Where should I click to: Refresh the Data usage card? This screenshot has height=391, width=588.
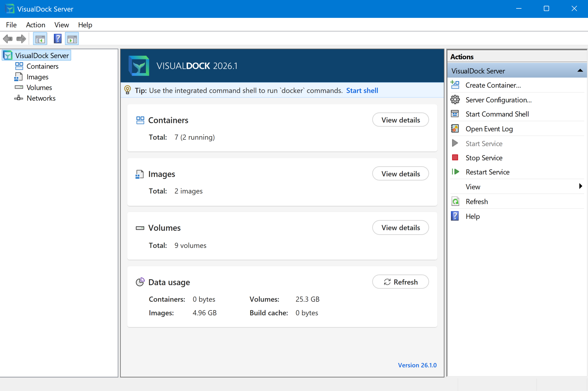pyautogui.click(x=401, y=282)
